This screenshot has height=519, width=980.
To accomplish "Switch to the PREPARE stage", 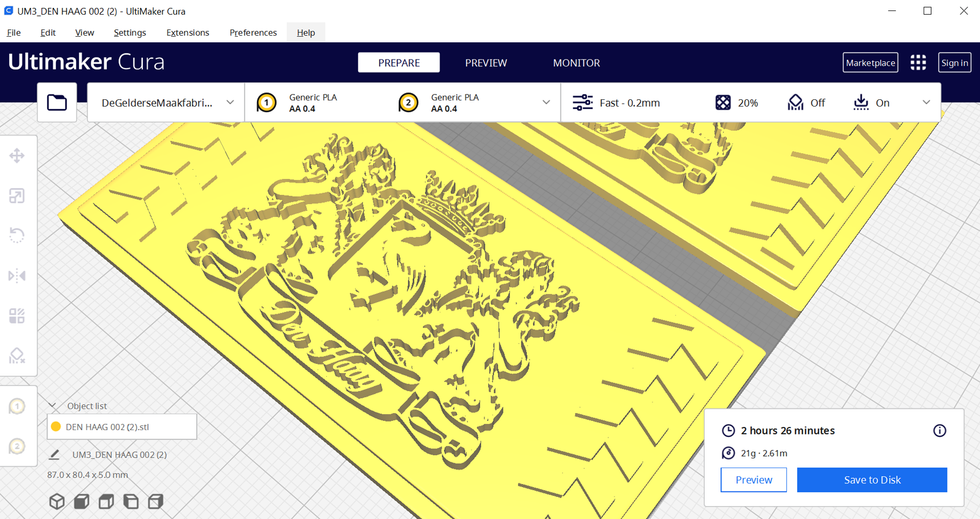I will [399, 63].
